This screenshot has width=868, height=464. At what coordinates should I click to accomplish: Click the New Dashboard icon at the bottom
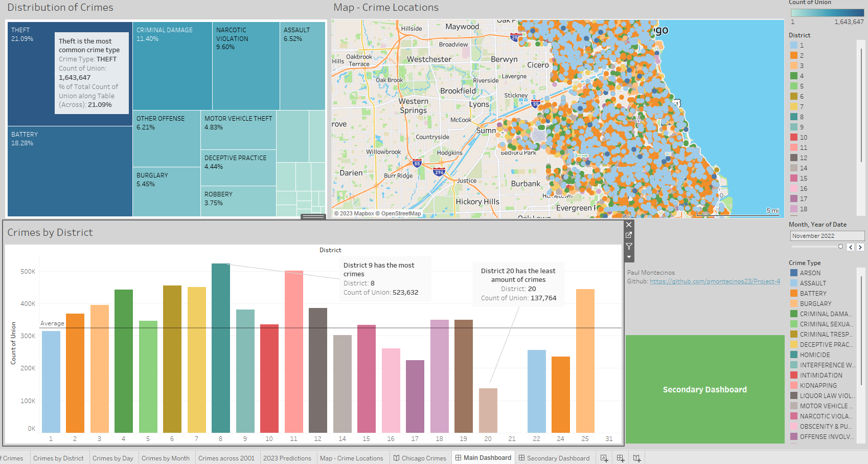click(x=620, y=457)
